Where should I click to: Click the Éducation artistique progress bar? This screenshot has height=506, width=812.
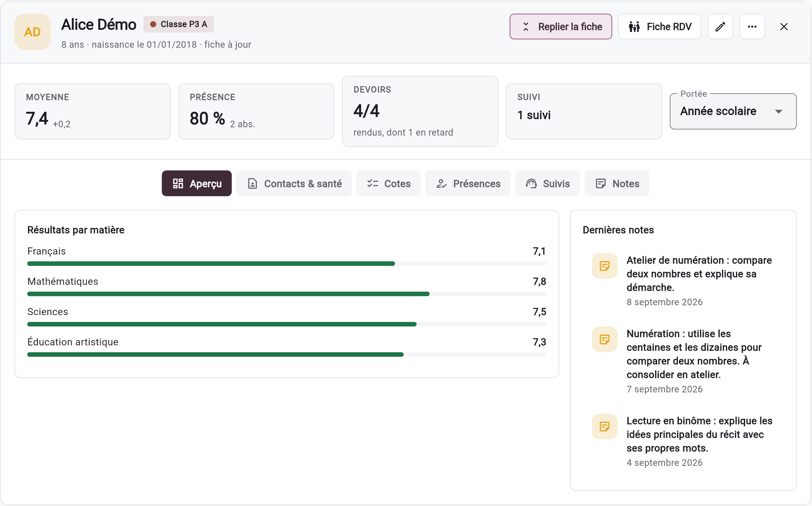[x=287, y=355]
